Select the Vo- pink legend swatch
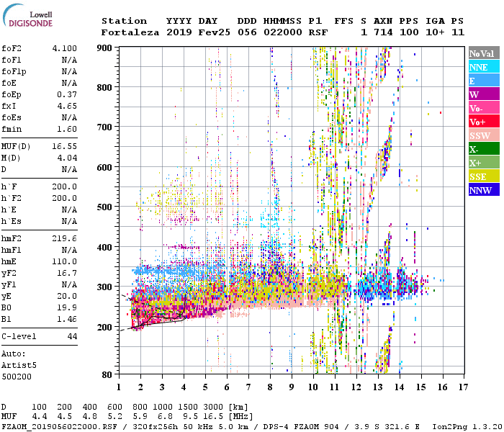Screen dimensions: 504x432 click(x=484, y=108)
